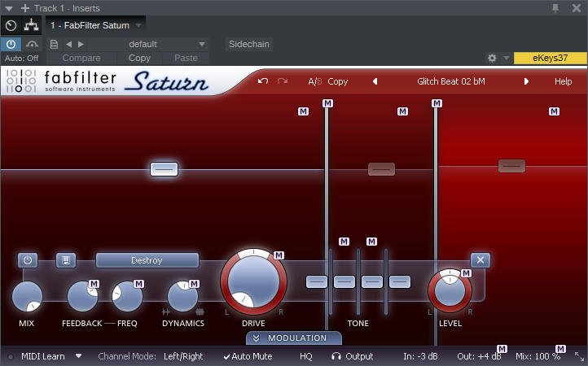This screenshot has width=588, height=366.
Task: Click the LEVEL knob
Action: point(450,290)
